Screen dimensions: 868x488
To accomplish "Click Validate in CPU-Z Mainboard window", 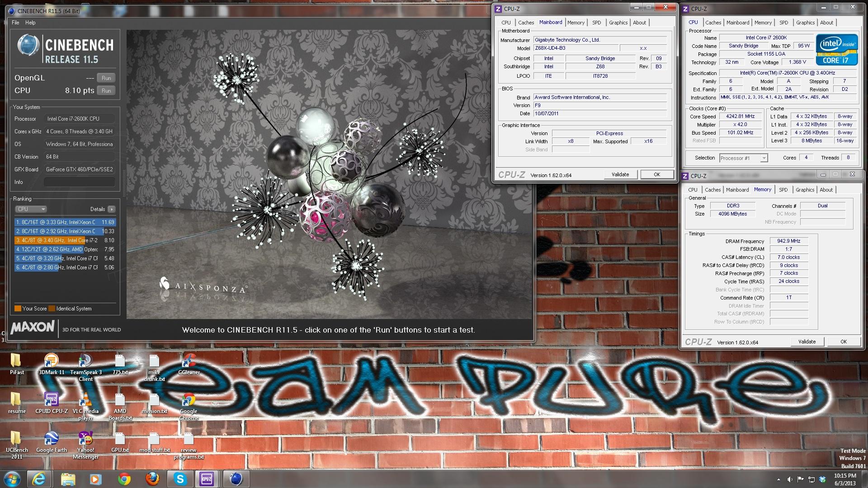I will (620, 174).
